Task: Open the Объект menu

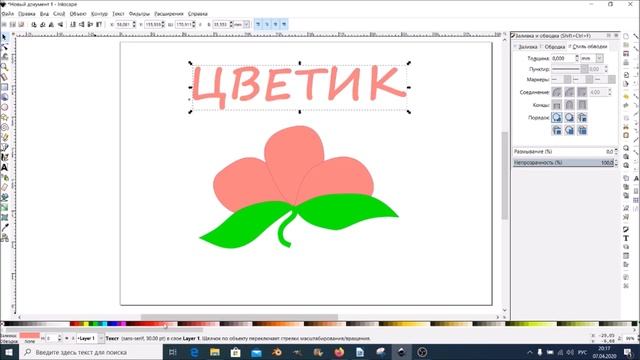Action: coord(78,14)
